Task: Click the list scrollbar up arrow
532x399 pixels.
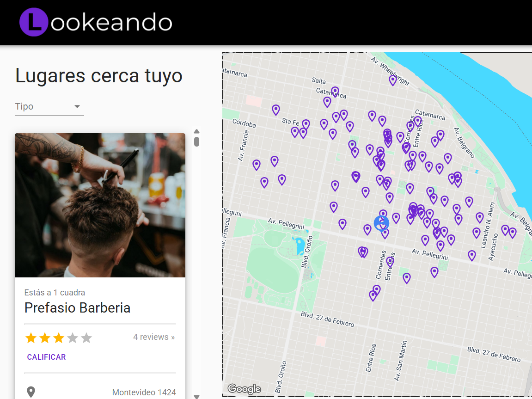Action: 196,131
